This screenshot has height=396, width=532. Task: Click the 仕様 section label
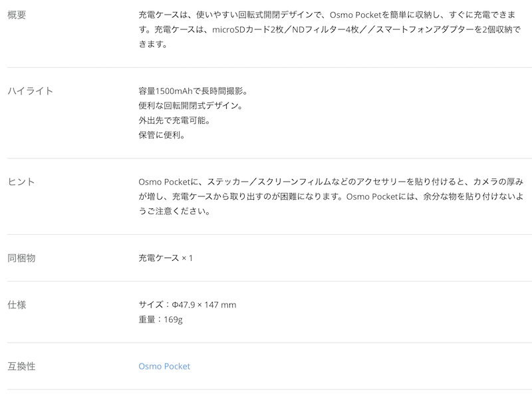(17, 305)
